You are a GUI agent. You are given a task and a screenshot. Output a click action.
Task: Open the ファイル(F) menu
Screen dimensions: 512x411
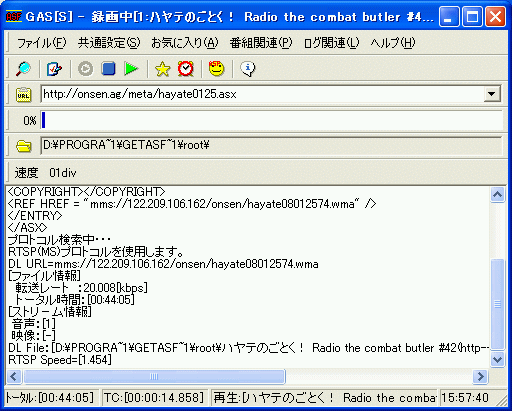[41, 43]
